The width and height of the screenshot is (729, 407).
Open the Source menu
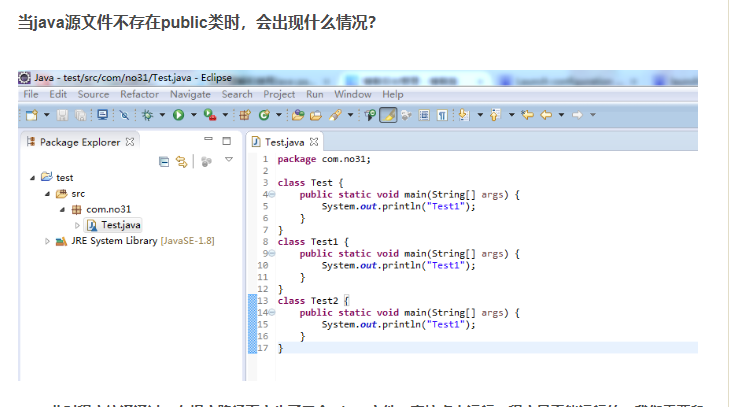[93, 94]
